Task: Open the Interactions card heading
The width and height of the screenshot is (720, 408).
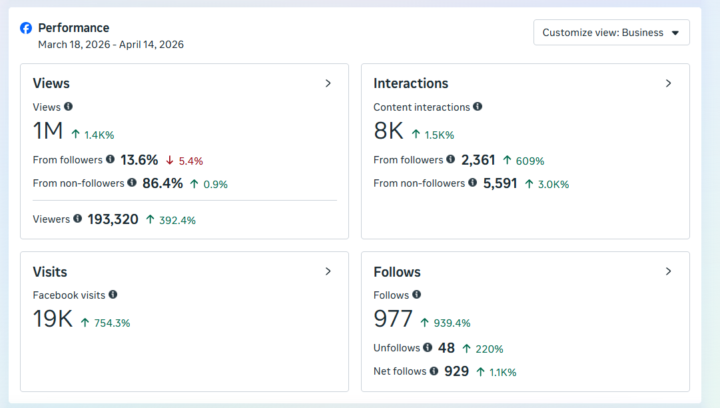Action: (x=411, y=83)
